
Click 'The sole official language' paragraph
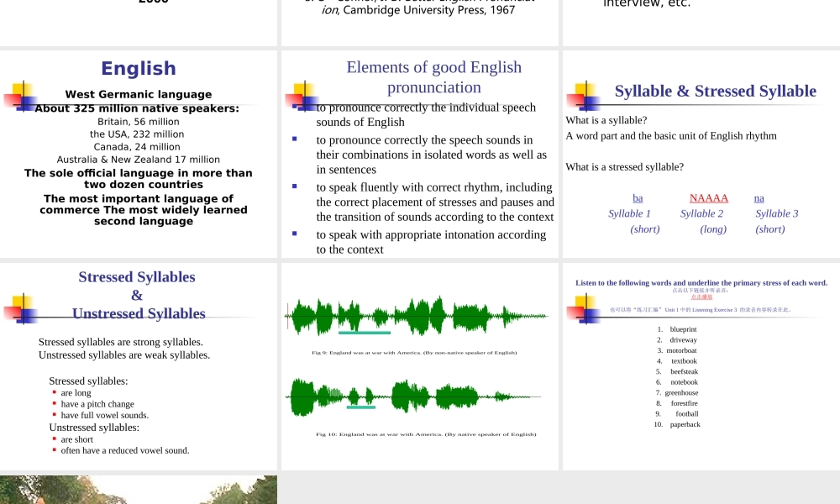tap(139, 178)
